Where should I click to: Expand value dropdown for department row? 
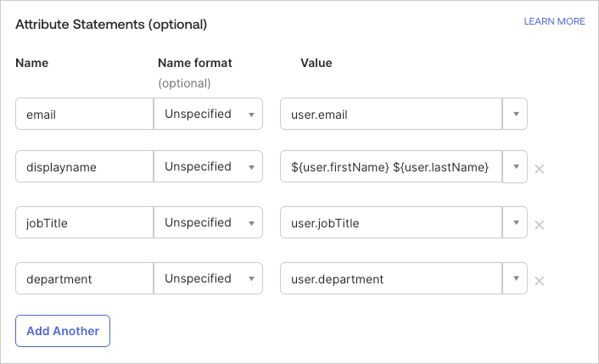pos(515,279)
